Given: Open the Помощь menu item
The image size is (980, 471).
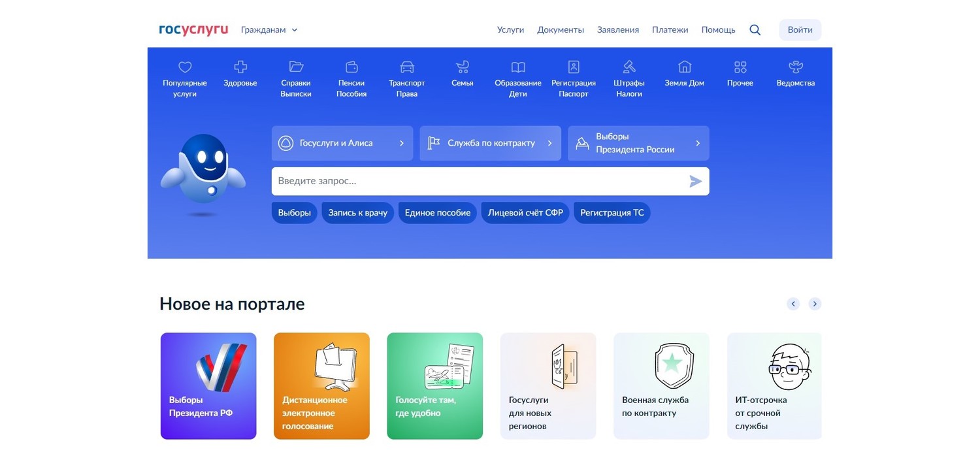Looking at the screenshot, I should (718, 30).
